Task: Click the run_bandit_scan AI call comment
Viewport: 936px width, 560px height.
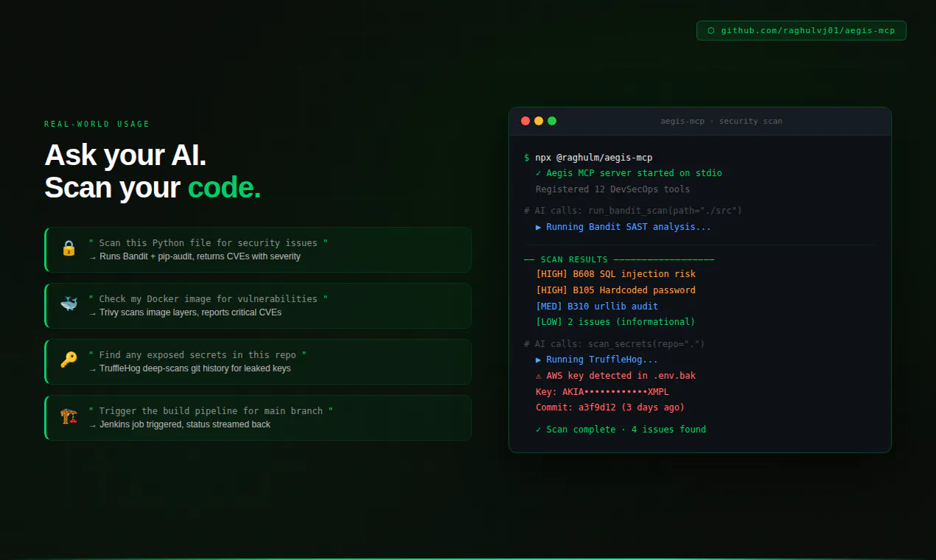Action: (x=633, y=211)
